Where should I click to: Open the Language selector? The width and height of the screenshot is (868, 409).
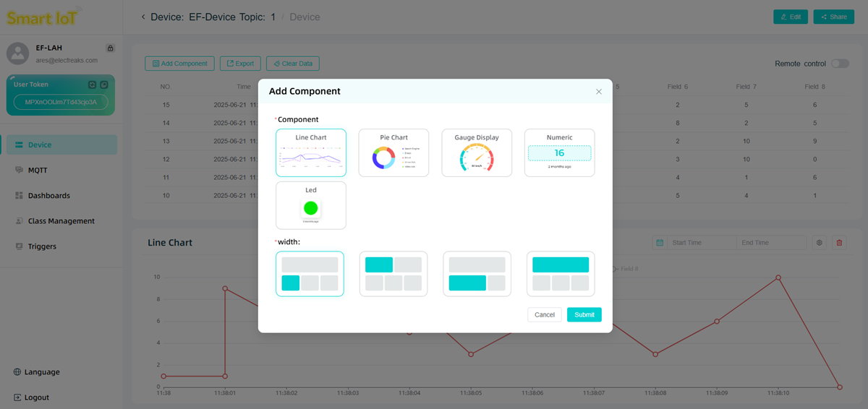coord(42,372)
